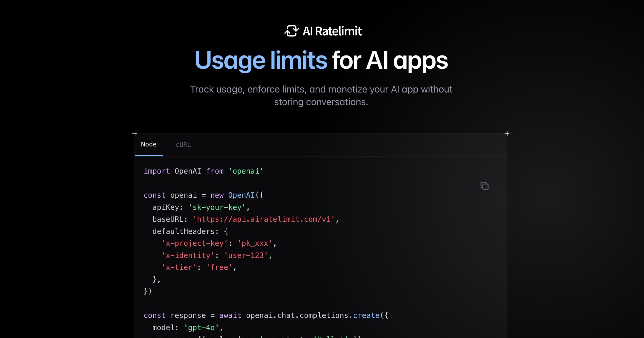The image size is (644, 338).
Task: Click the 'gpt-4o' model string
Action: [x=201, y=328]
